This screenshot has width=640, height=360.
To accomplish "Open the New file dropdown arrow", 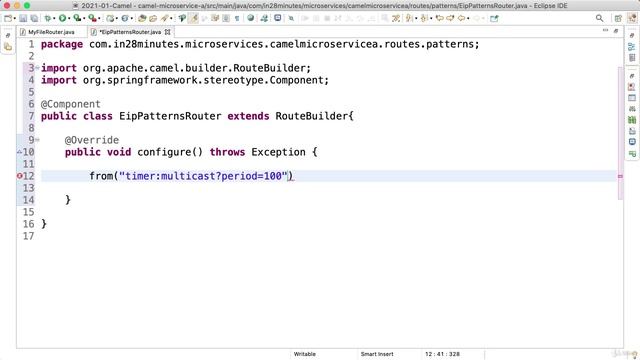I will tap(15, 19).
